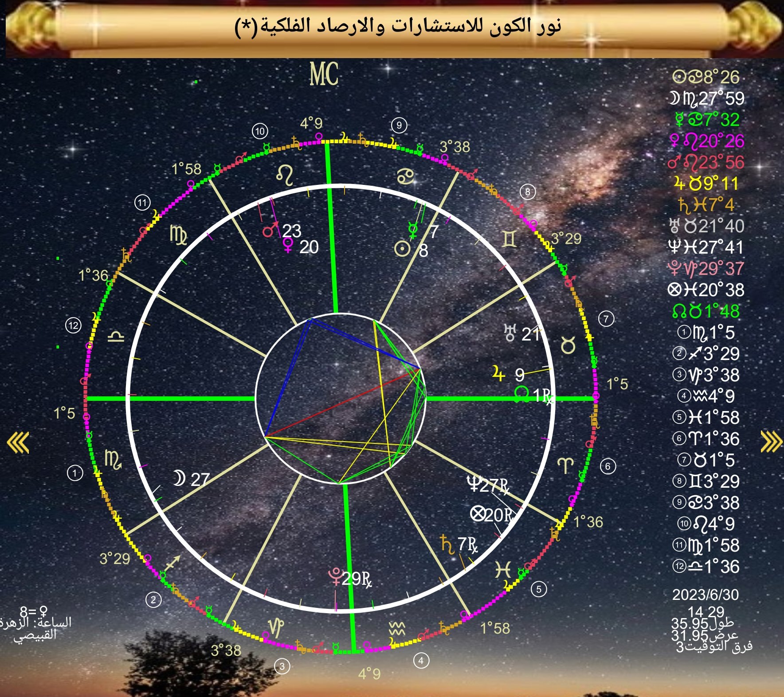Select house 2 cusp row 3°29
The image size is (784, 697).
[706, 354]
